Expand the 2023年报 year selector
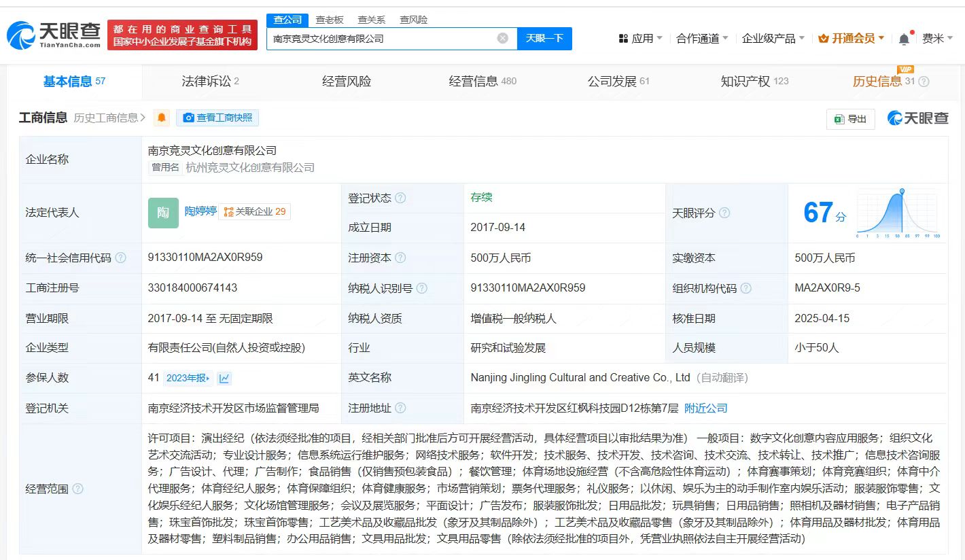 tap(188, 378)
